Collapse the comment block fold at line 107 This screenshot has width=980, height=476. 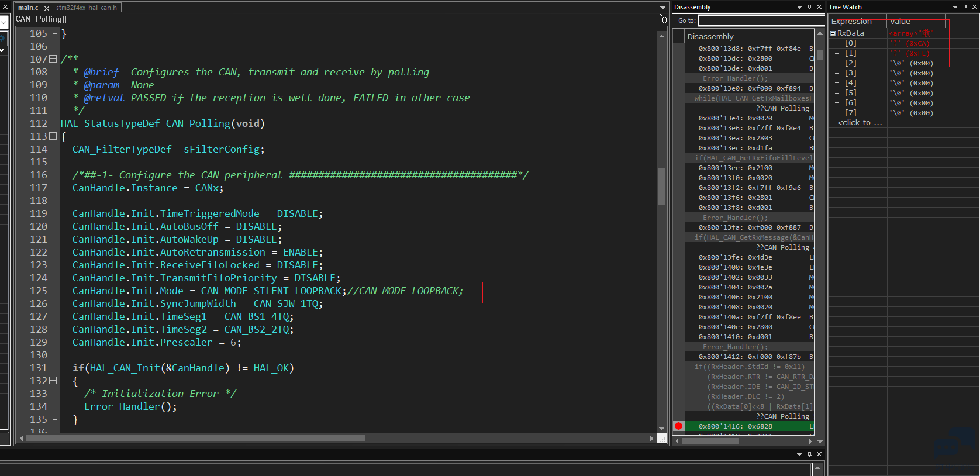point(53,59)
